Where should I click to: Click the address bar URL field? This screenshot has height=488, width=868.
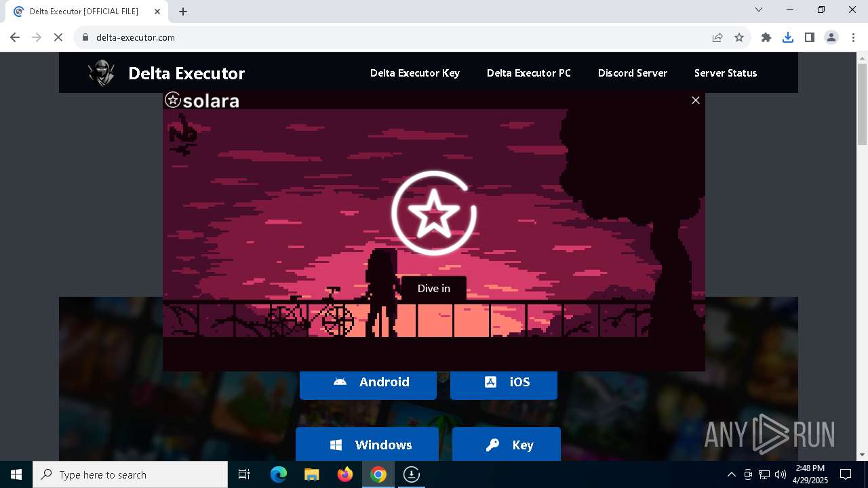[x=400, y=37]
